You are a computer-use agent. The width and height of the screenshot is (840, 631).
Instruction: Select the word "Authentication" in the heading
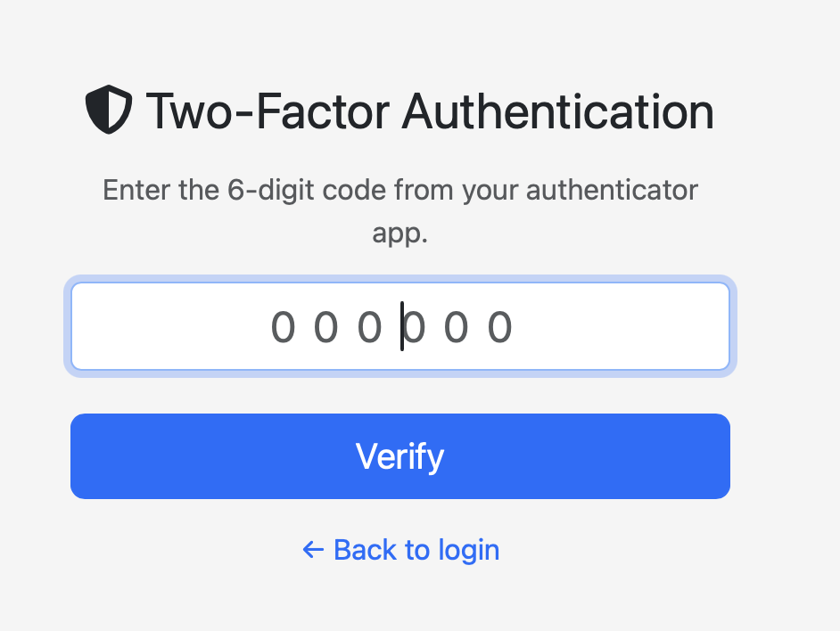click(557, 112)
